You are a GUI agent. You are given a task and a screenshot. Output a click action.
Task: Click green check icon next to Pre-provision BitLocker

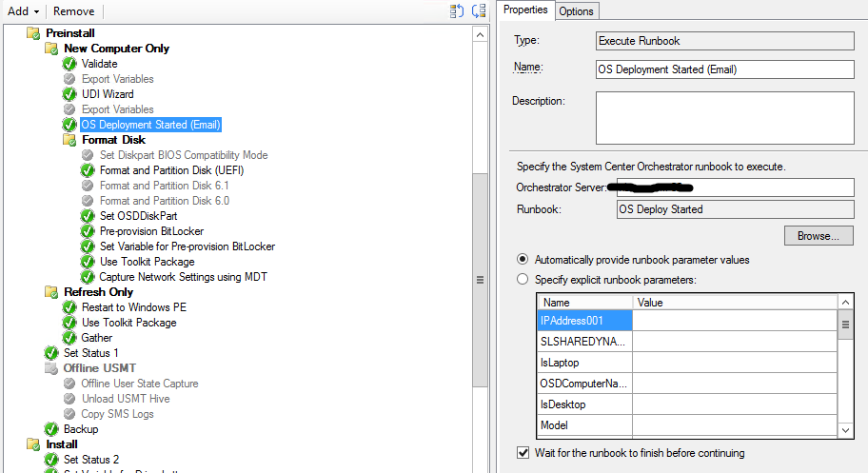[x=88, y=231]
